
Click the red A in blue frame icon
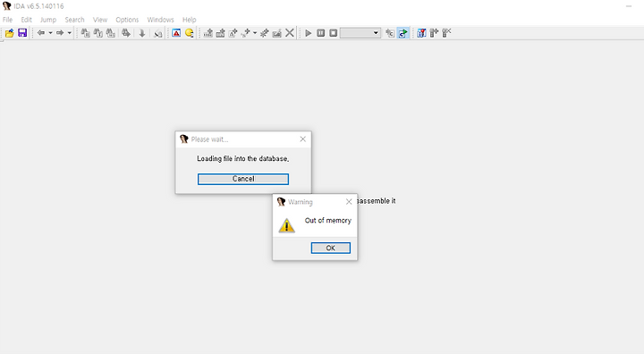(176, 33)
